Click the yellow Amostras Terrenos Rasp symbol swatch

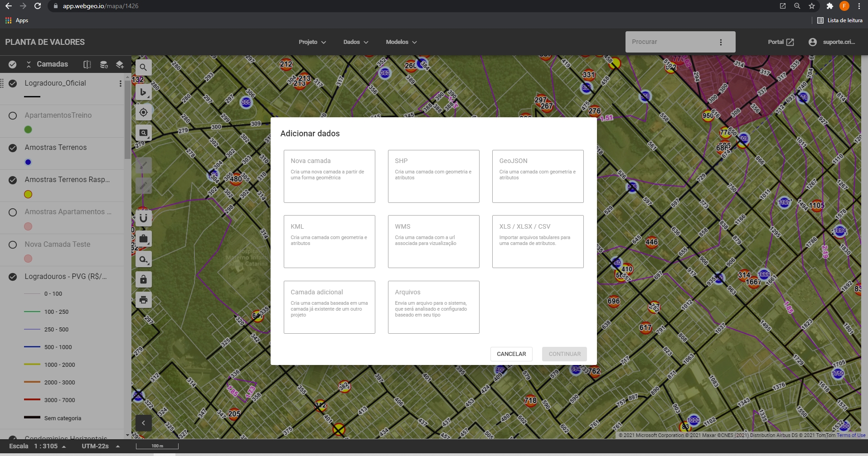point(28,194)
